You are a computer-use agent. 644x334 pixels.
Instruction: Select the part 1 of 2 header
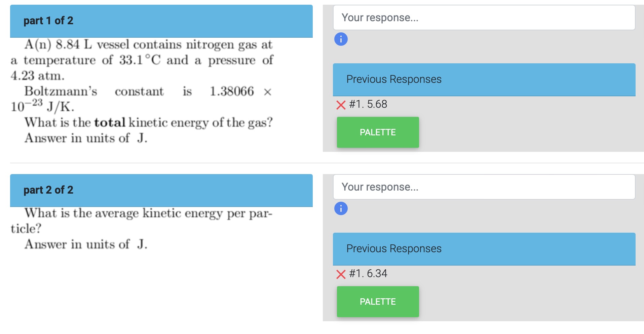click(48, 21)
